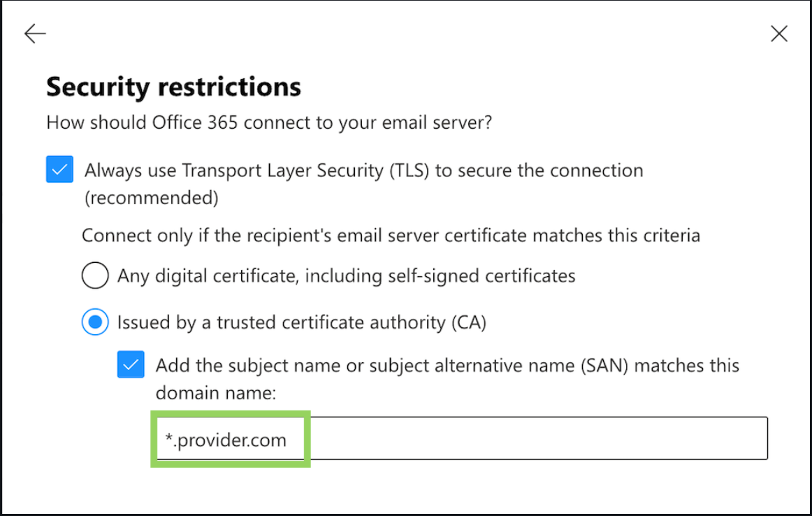Close the Security restrictions dialog
Viewport: 812px width, 516px height.
coord(778,33)
